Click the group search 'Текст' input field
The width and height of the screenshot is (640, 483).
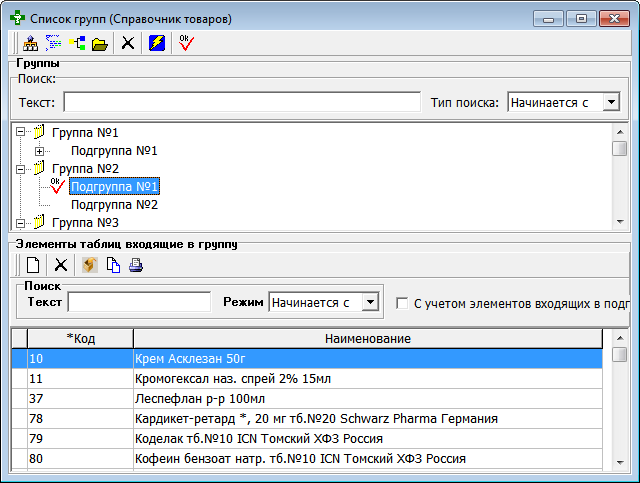click(242, 102)
